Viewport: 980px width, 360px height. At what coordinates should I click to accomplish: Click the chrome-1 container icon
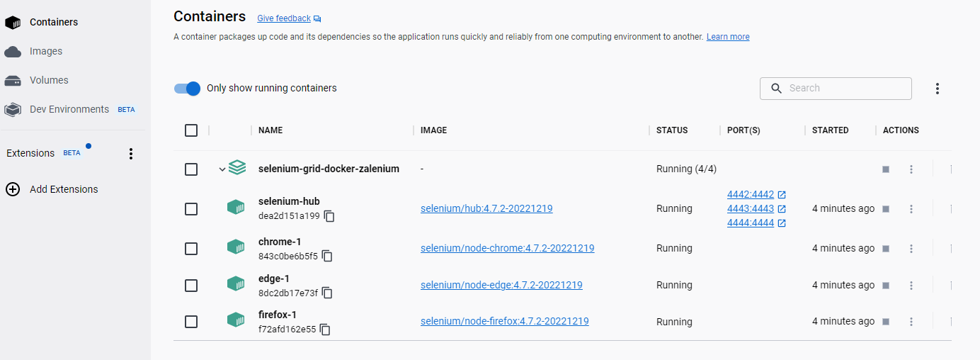[236, 247]
